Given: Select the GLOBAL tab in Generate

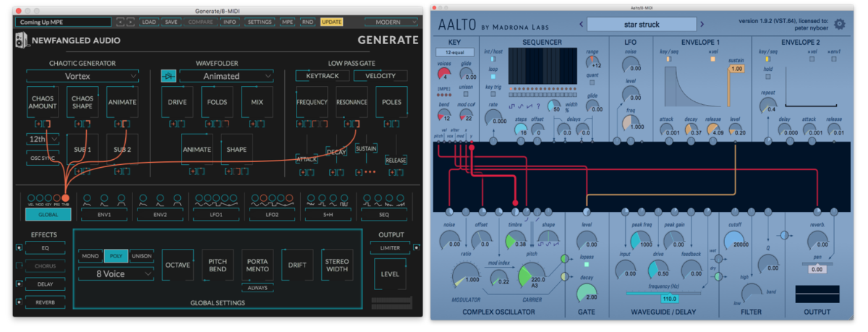Looking at the screenshot, I should 48,214.
